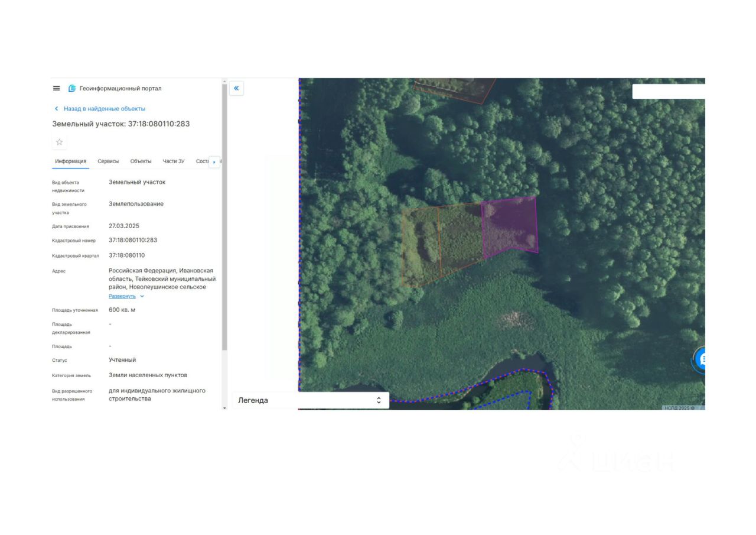Click the 'Кадастровый номер' label
756x535 pixels.
pos(74,241)
